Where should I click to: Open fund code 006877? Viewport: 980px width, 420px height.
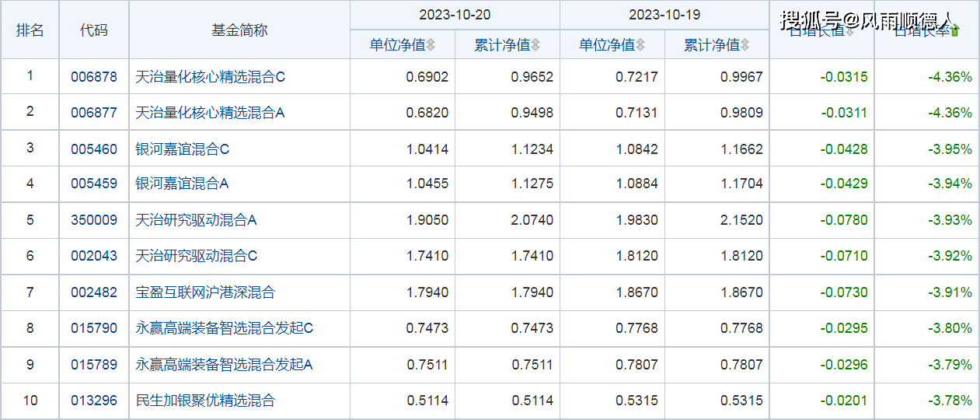(x=94, y=113)
